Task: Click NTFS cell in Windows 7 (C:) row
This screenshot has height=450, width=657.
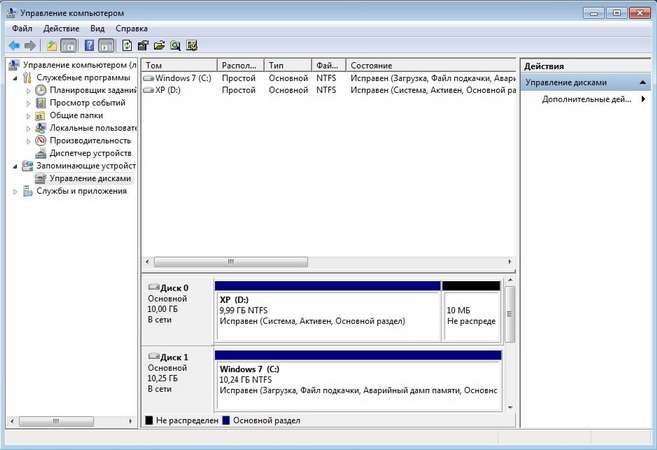Action: [326, 78]
